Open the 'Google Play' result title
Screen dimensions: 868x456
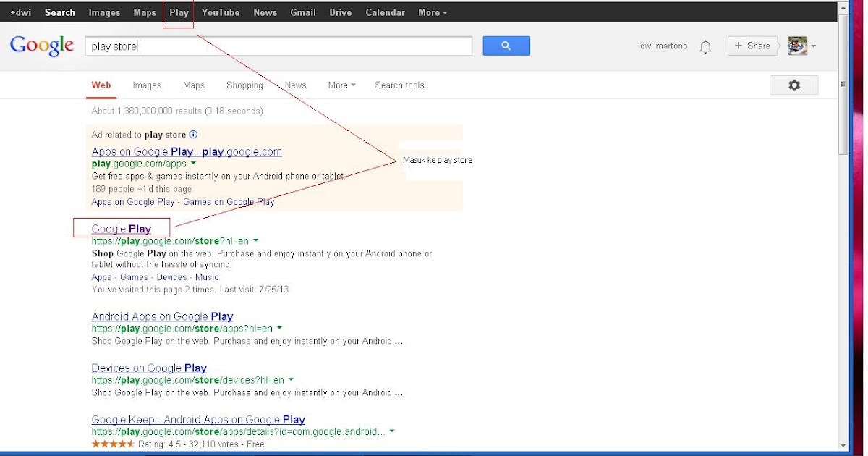coord(122,229)
